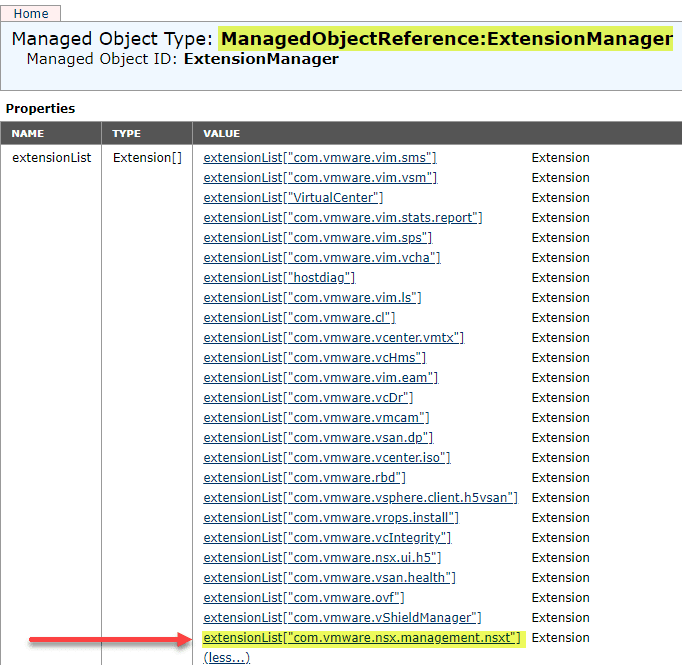The width and height of the screenshot is (682, 665).
Task: Open extensionList com.vmware.vim.vcha link
Action: [x=322, y=257]
